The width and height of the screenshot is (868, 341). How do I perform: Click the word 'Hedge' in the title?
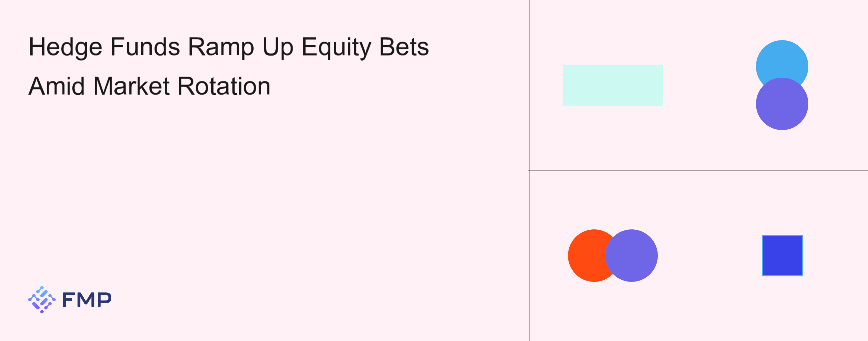65,47
